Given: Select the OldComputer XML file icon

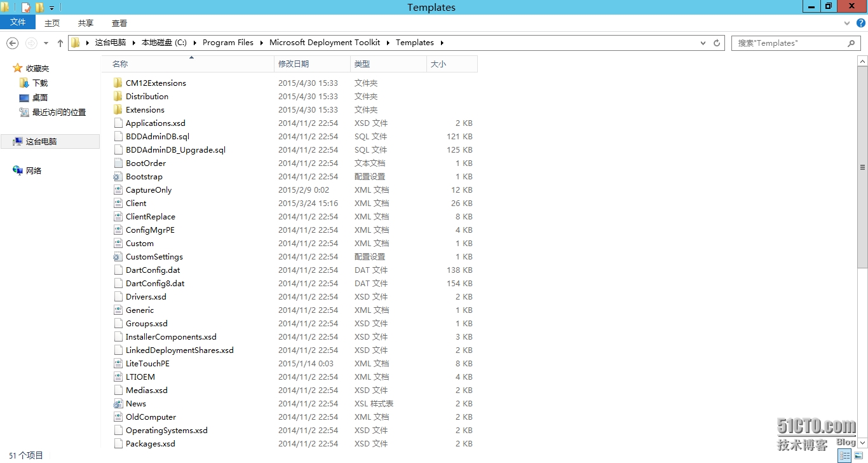Looking at the screenshot, I should (x=118, y=417).
